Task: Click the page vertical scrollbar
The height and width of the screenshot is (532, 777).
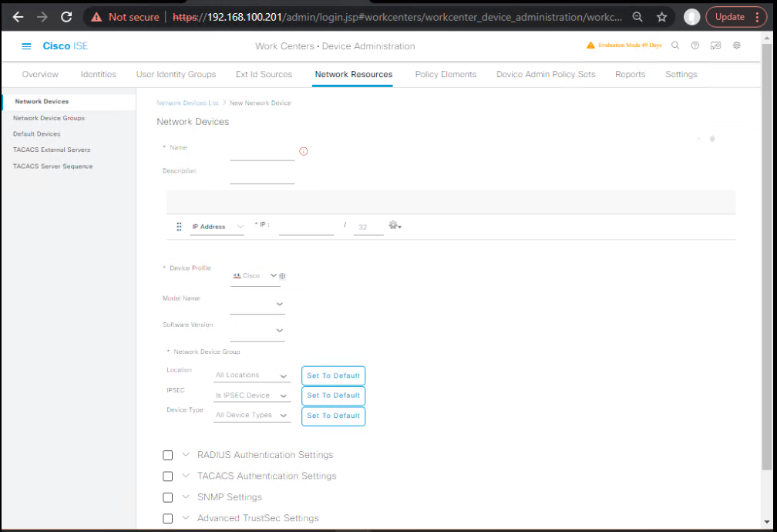Action: (767, 255)
